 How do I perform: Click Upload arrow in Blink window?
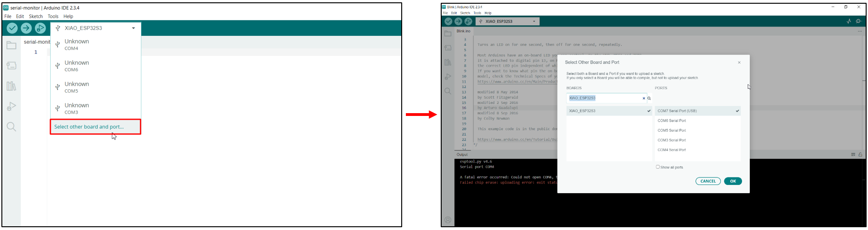[458, 21]
